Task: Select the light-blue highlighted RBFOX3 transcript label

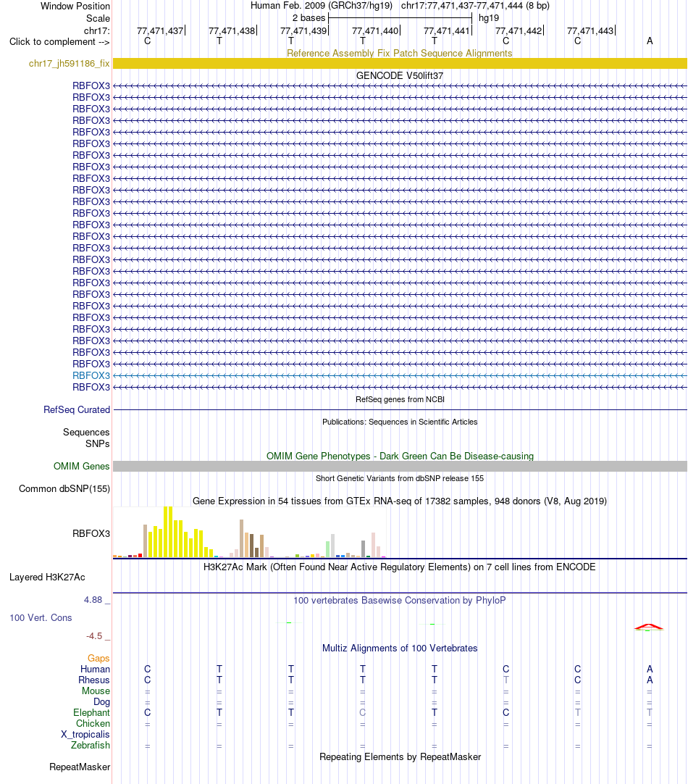Action: point(91,375)
